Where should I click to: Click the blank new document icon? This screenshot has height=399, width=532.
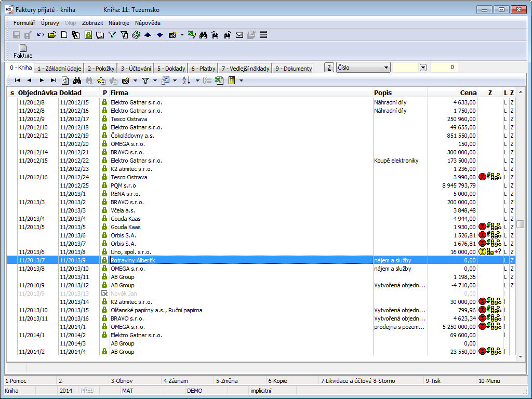(x=64, y=35)
